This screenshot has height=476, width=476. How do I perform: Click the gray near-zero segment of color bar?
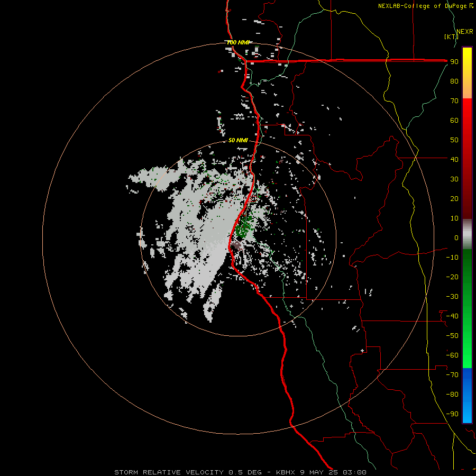467,234
